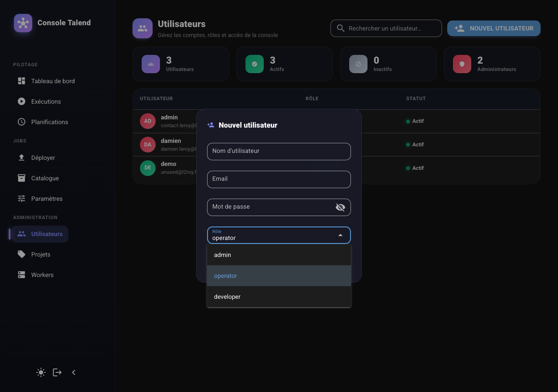Click the red Administrateurs shield icon
This screenshot has width=558, height=392.
[x=462, y=64]
